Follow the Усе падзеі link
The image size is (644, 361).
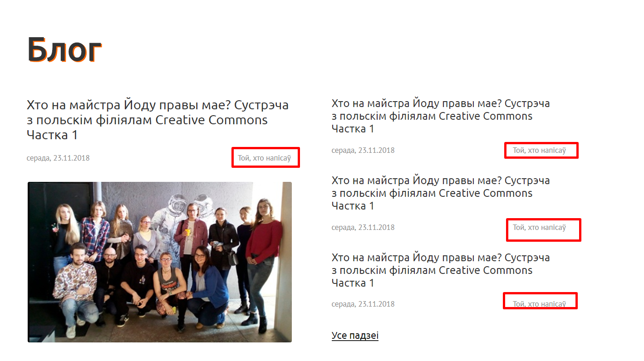355,336
